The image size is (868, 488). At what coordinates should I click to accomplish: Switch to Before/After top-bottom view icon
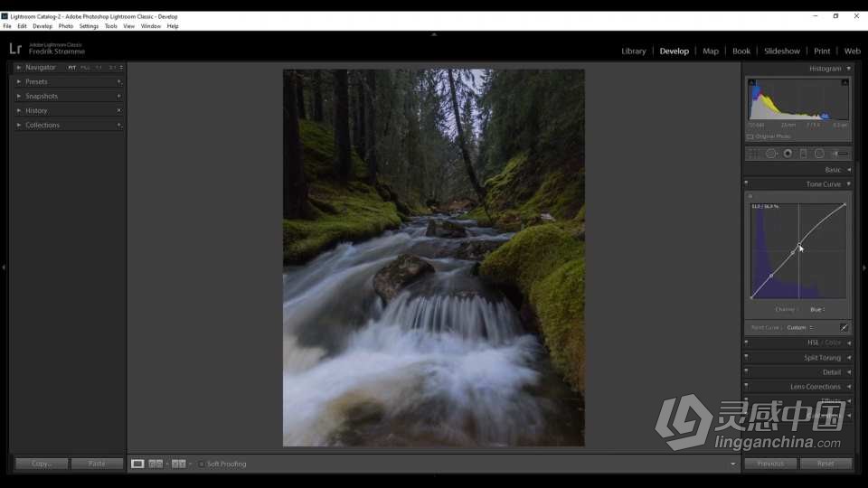[x=178, y=464]
